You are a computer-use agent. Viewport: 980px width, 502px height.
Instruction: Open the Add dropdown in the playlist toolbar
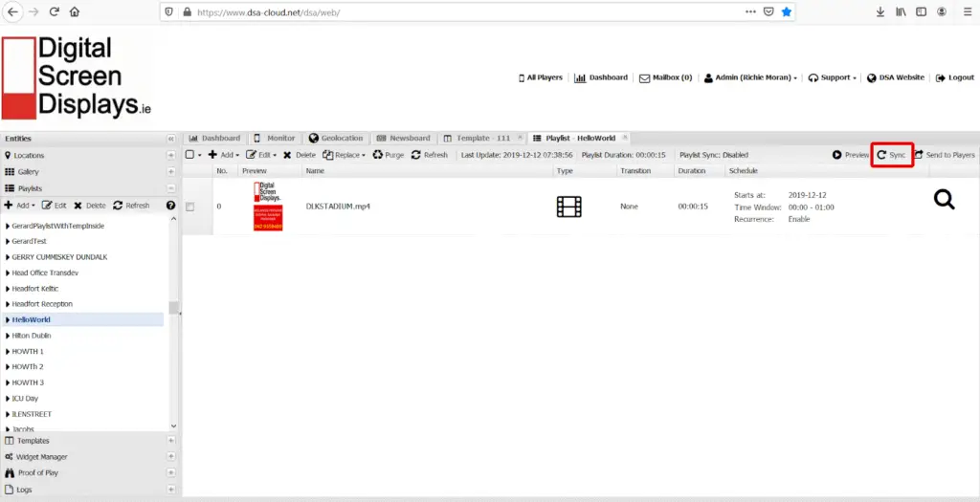[224, 155]
